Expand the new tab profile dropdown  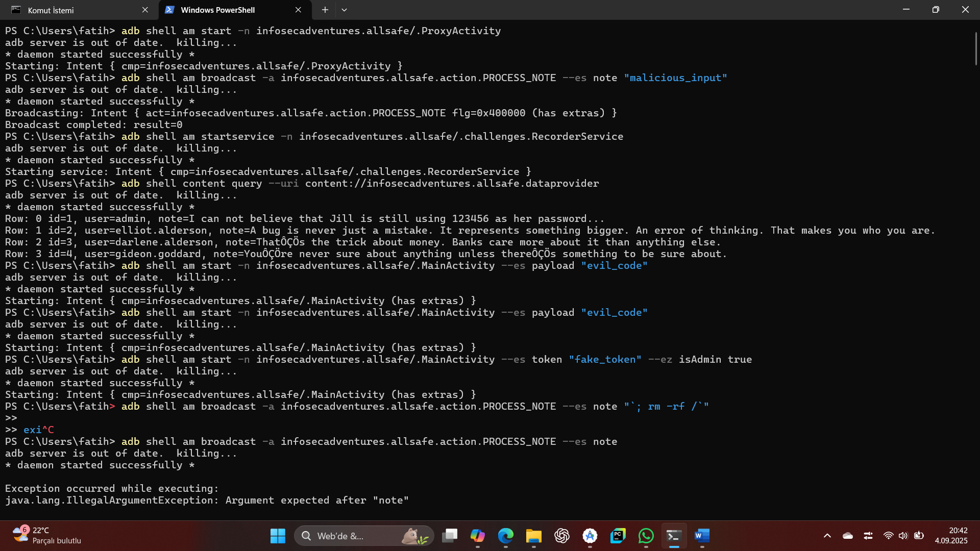(344, 10)
